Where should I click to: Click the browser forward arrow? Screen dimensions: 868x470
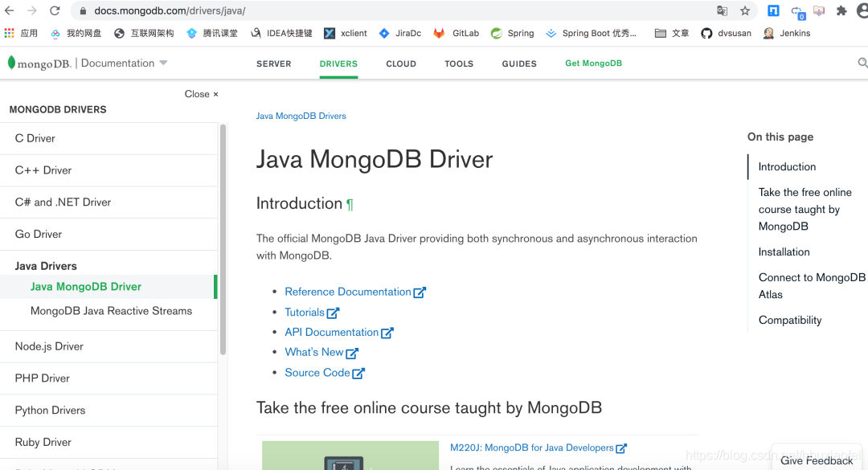coord(32,10)
